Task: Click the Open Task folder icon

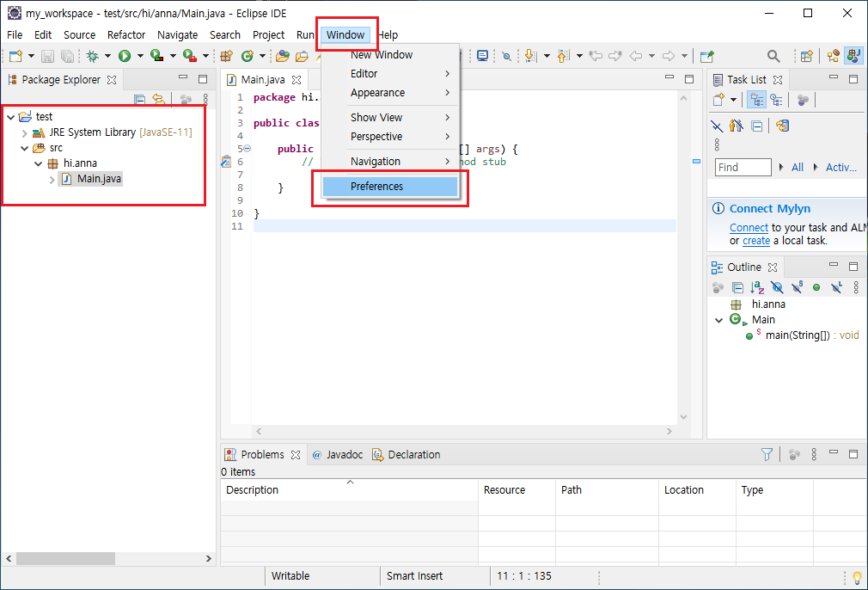Action: 302,56
